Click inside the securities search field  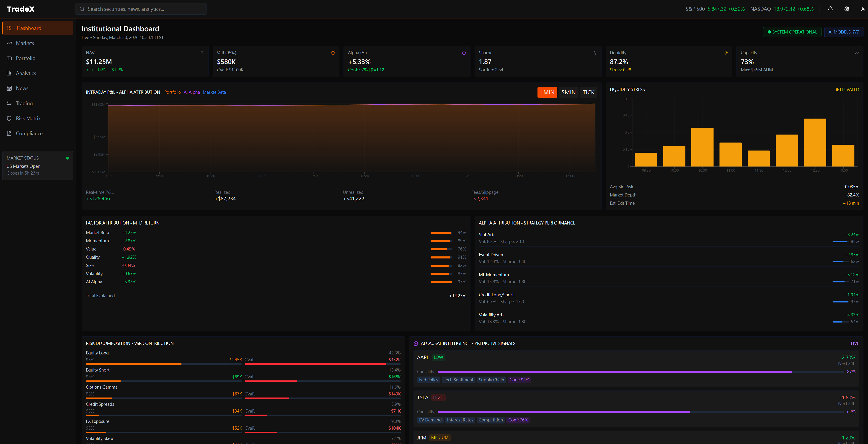click(140, 9)
